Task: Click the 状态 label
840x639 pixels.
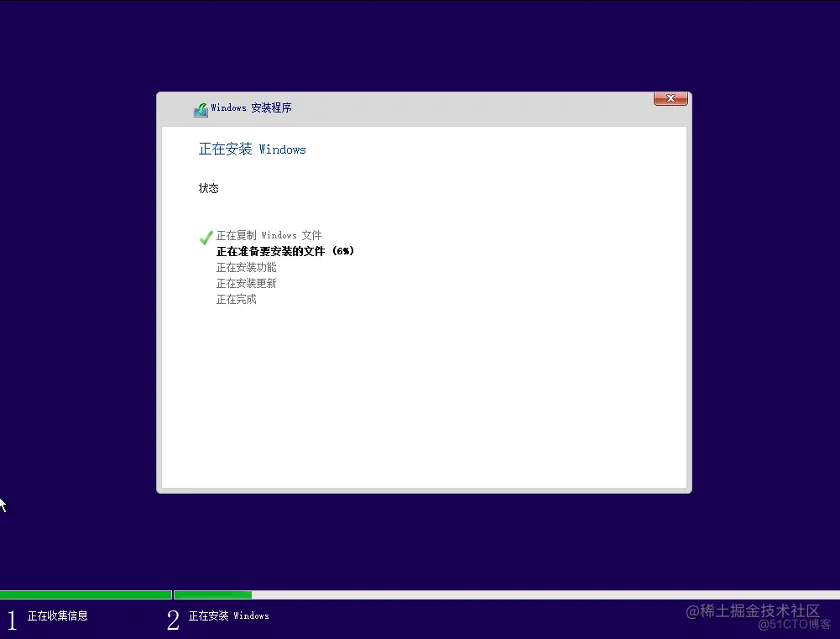Action: tap(208, 188)
